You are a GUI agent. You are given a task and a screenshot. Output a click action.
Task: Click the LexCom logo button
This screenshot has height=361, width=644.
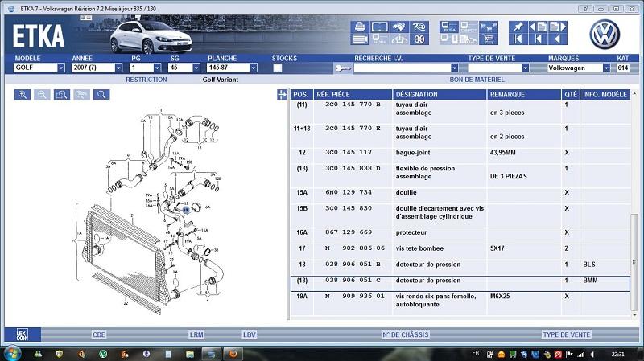point(23,334)
